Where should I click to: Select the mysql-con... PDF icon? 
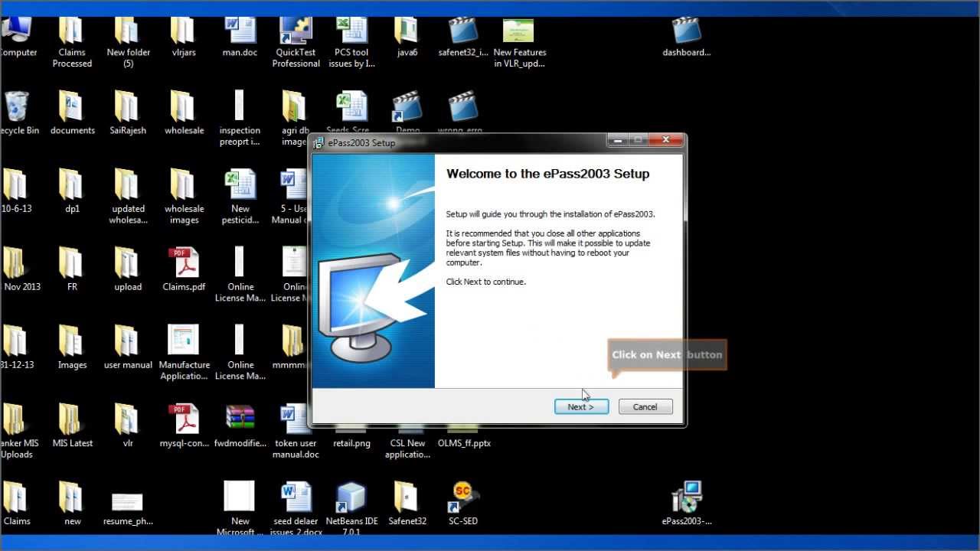(184, 419)
